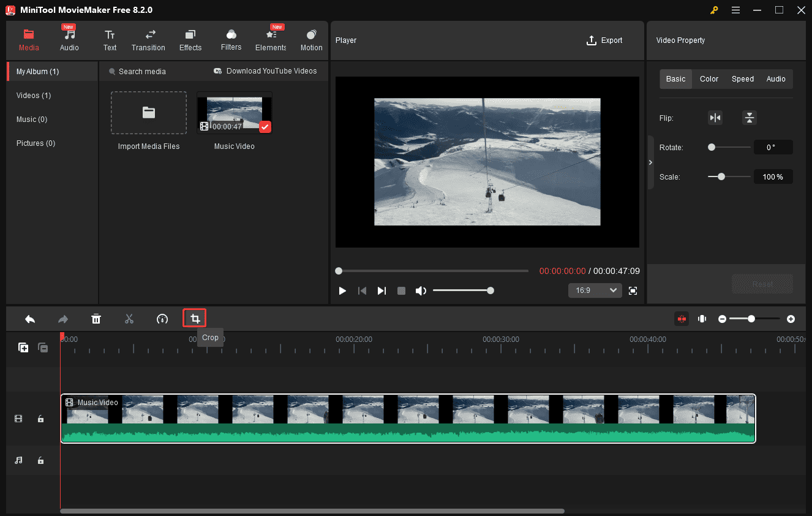Click the Scale slider handle
Image resolution: width=812 pixels, height=516 pixels.
721,176
